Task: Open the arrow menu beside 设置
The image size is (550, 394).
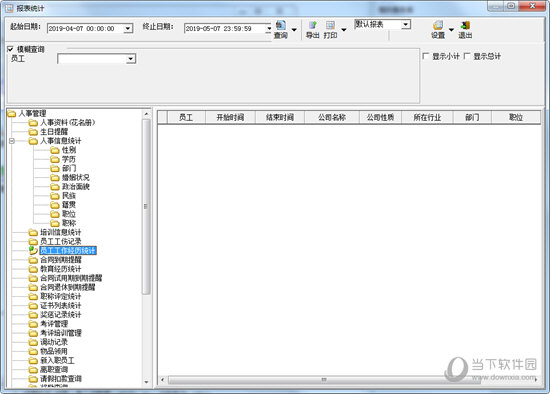Action: (x=451, y=29)
